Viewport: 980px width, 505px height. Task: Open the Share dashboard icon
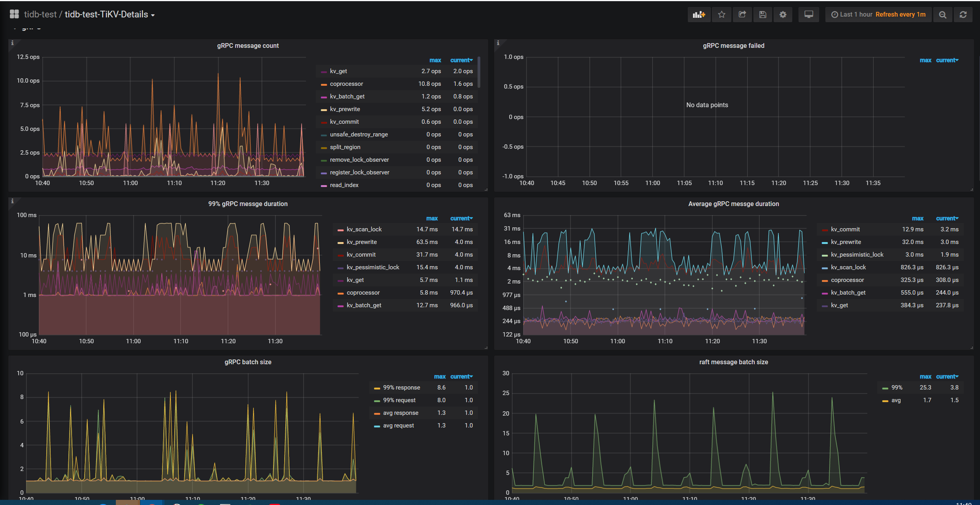[x=742, y=15]
